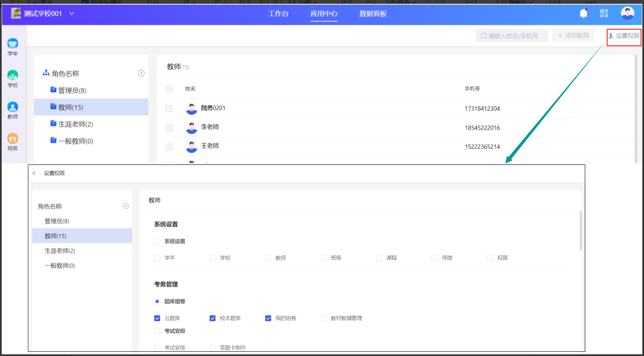This screenshot has height=356, width=644.
Task: Click the hierarchy icon next to 角色名称
Action: pyautogui.click(x=46, y=73)
